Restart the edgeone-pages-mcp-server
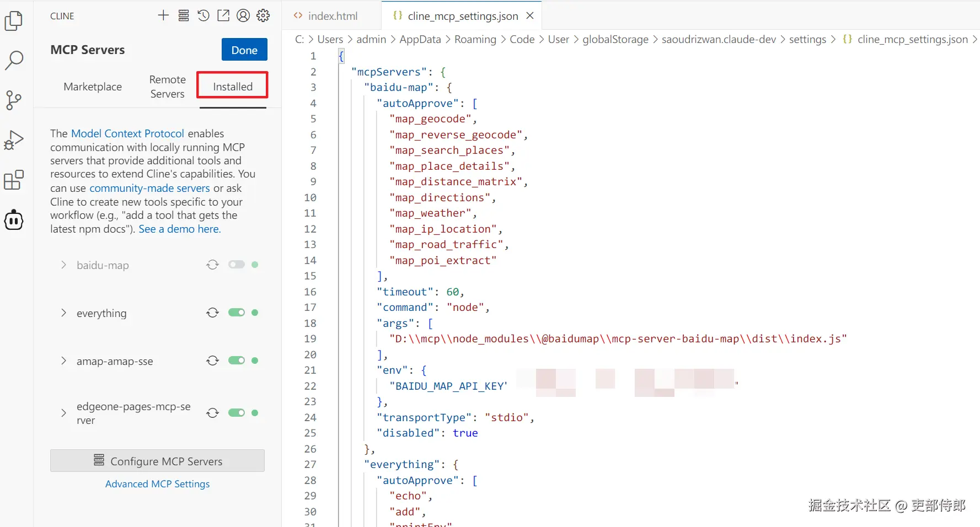The image size is (980, 527). point(212,413)
